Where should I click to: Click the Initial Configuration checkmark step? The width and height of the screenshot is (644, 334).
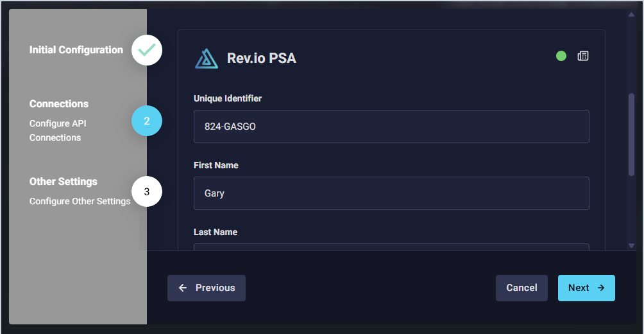[x=147, y=50]
